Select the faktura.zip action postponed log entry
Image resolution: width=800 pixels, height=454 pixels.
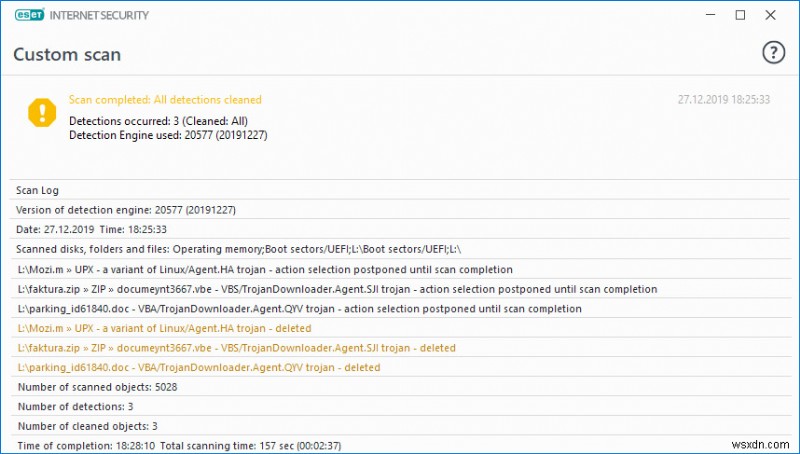337,289
